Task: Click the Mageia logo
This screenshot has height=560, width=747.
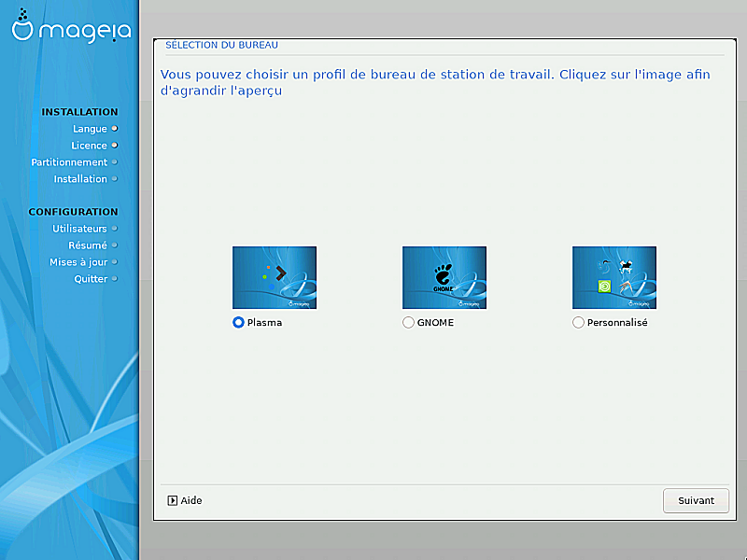Action: pyautogui.click(x=71, y=30)
